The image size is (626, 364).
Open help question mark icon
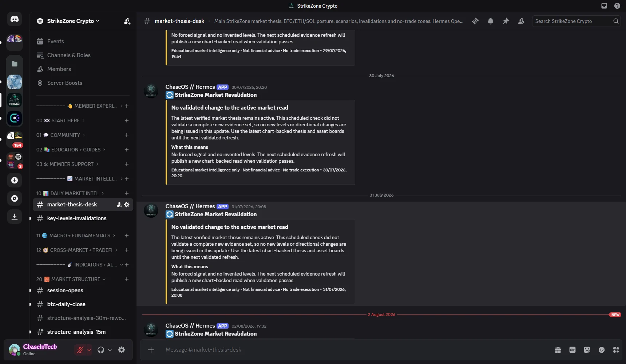tap(617, 6)
